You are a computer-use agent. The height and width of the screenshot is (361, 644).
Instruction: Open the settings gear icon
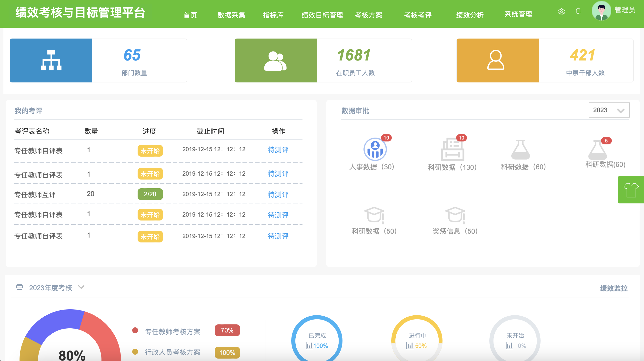tap(562, 11)
